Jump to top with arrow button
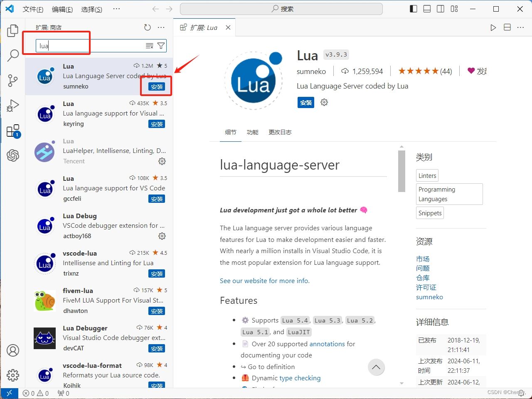532x399 pixels. 376,367
